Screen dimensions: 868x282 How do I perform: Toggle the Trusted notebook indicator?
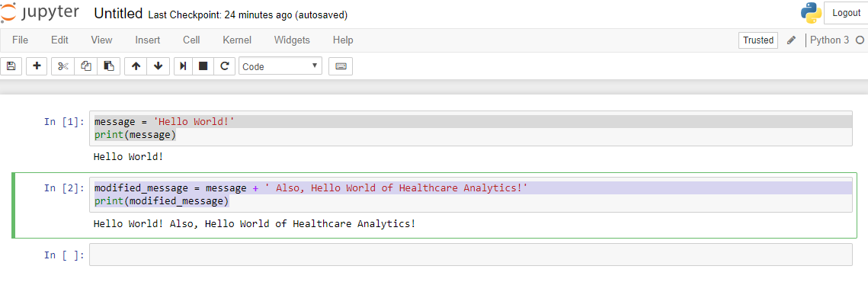click(758, 40)
